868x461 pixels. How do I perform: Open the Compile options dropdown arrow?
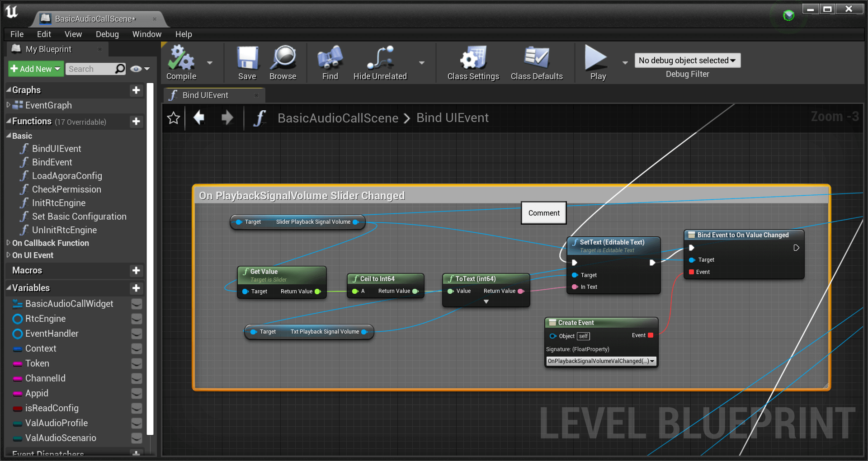(x=210, y=63)
